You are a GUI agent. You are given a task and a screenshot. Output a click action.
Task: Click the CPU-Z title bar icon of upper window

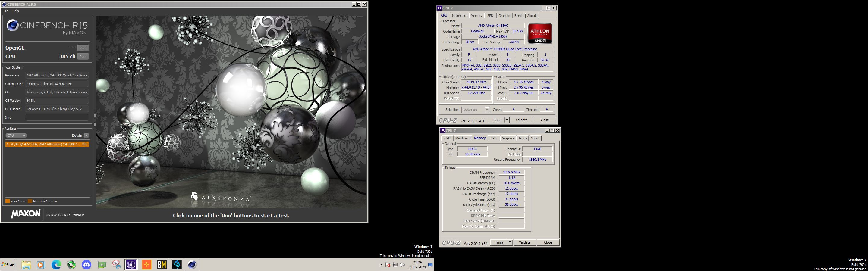click(439, 8)
